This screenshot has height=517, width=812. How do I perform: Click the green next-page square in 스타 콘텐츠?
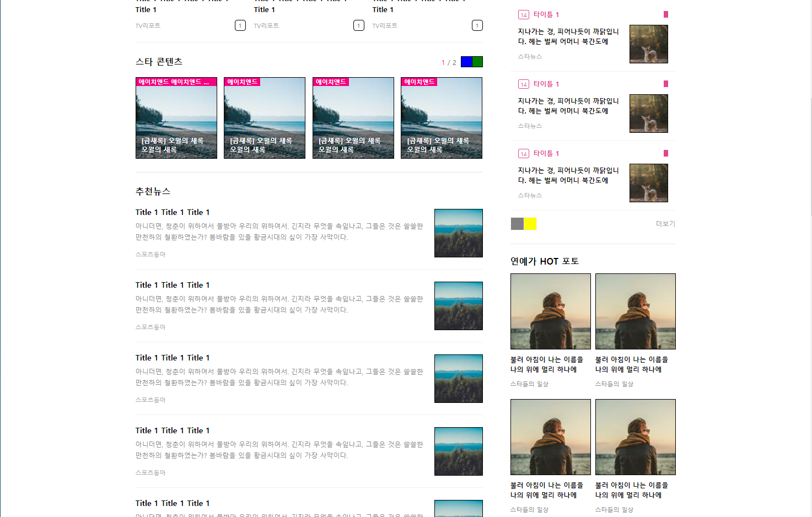477,62
